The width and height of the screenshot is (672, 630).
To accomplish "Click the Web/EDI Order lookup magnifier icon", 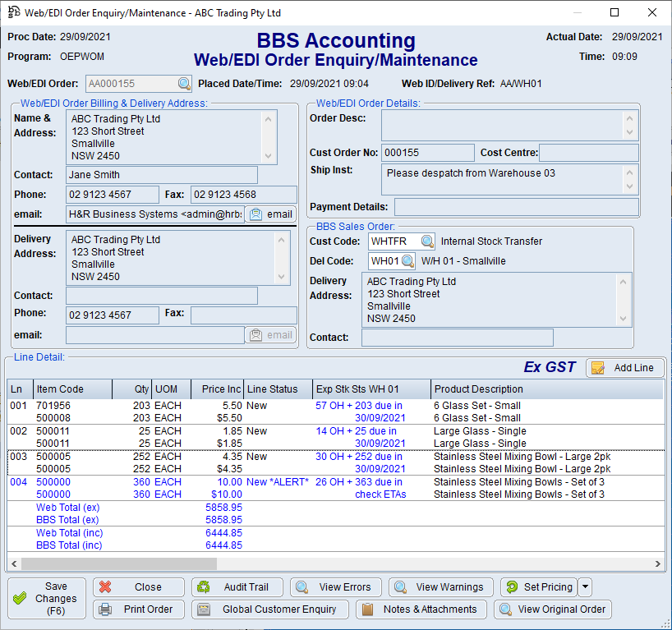I will coord(184,84).
